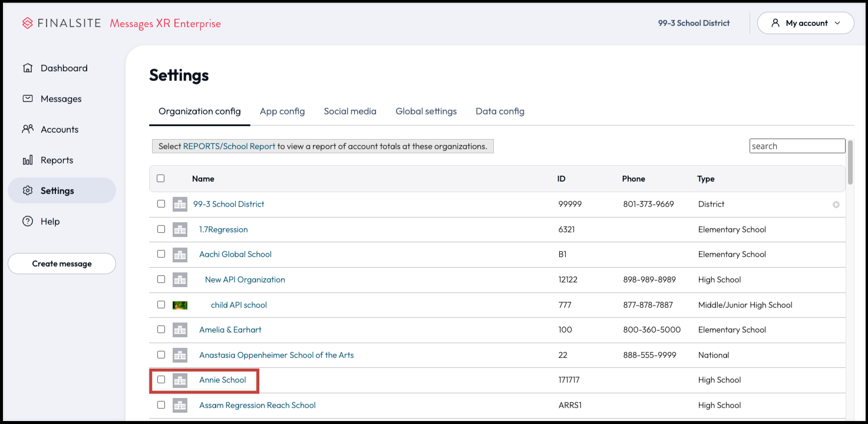Viewport: 868px width, 424px height.
Task: Open the Social media tab
Action: (349, 111)
